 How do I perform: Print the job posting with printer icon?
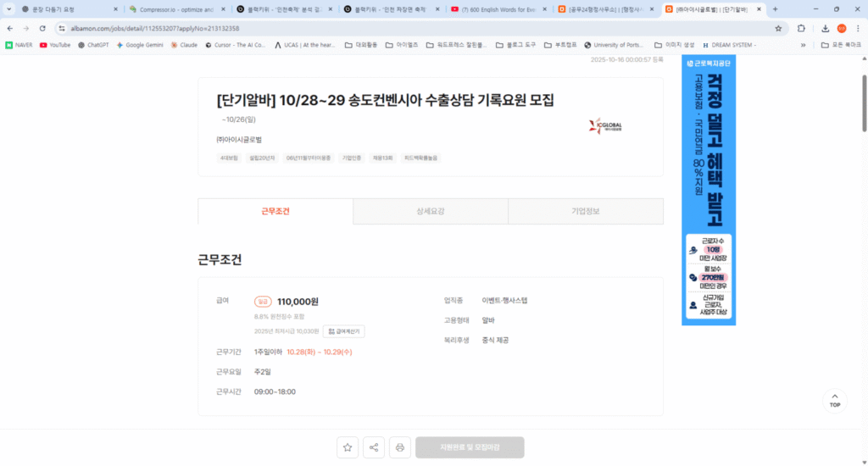click(400, 447)
